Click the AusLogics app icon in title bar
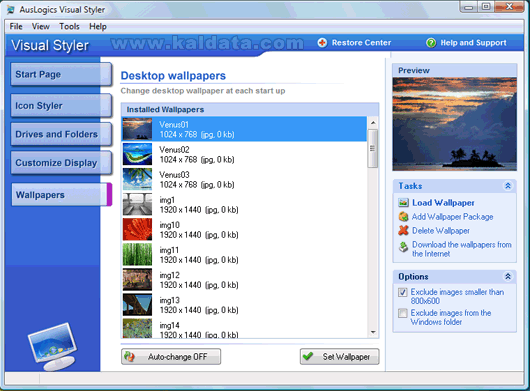The height and width of the screenshot is (391, 530). (x=11, y=9)
